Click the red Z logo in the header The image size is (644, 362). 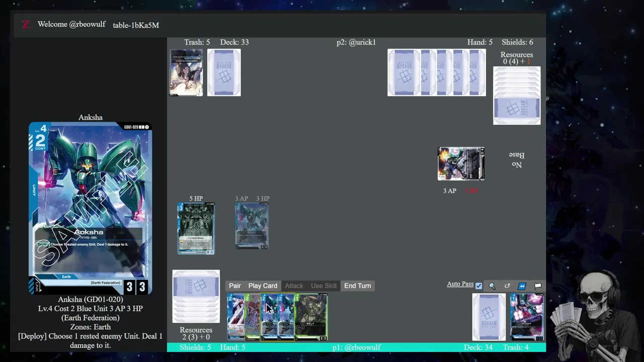(x=26, y=24)
